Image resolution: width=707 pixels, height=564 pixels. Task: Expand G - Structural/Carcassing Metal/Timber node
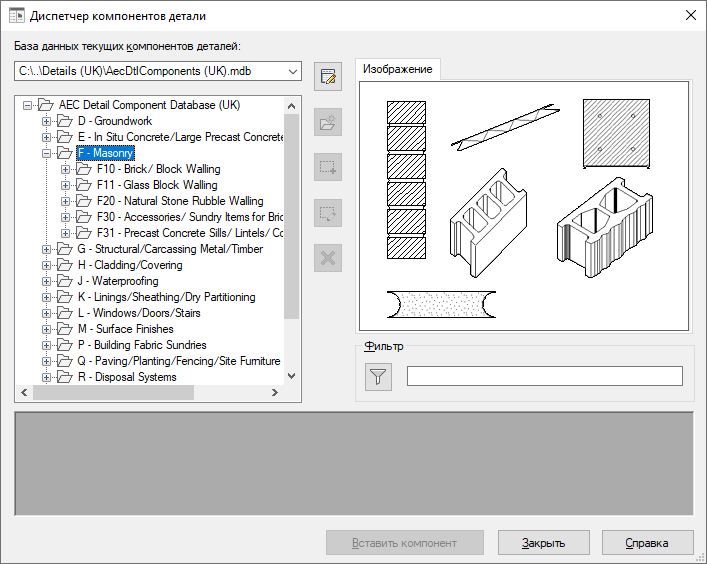(x=46, y=249)
